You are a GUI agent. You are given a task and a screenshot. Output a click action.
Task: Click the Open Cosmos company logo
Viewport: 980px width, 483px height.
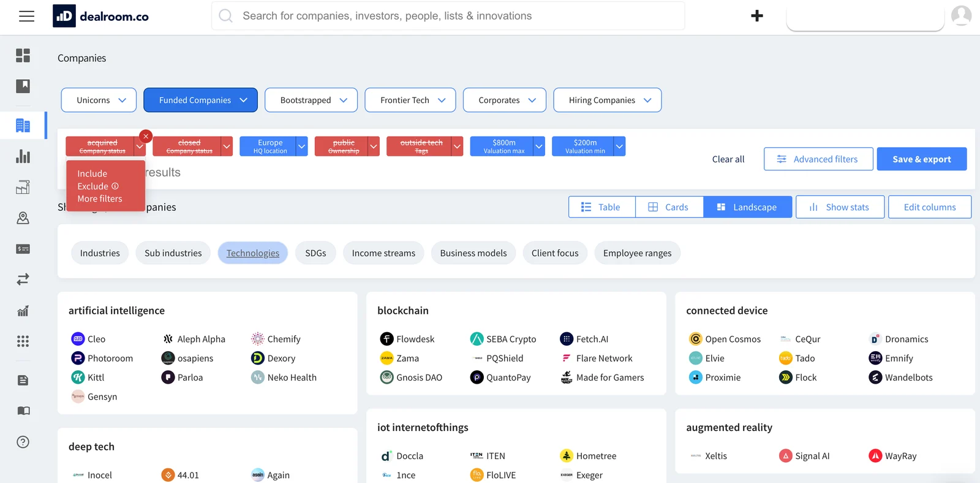[x=695, y=339]
